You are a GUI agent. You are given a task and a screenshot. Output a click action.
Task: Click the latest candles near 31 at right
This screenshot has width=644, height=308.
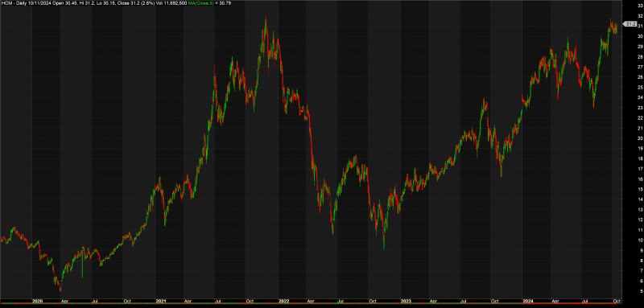click(x=613, y=28)
